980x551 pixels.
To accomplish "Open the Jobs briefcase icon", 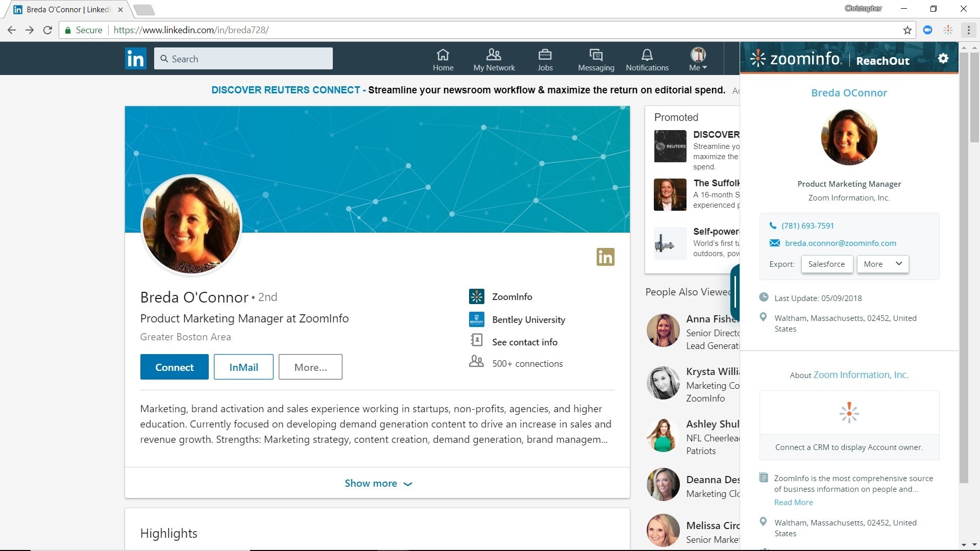I will pyautogui.click(x=545, y=60).
